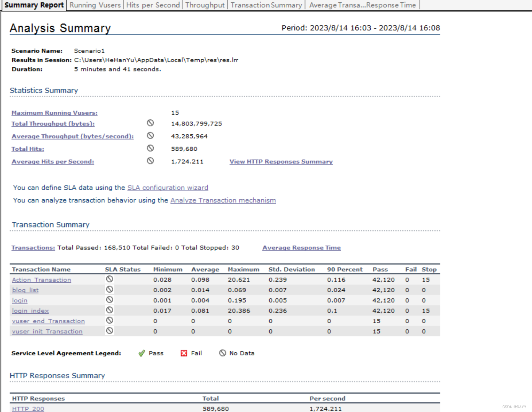Click SLA status icon in vuser_init_Transaction row
532x412 pixels.
109,331
